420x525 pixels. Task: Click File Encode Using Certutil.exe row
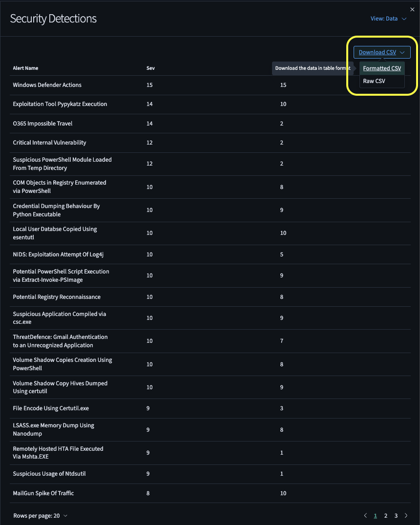click(51, 408)
